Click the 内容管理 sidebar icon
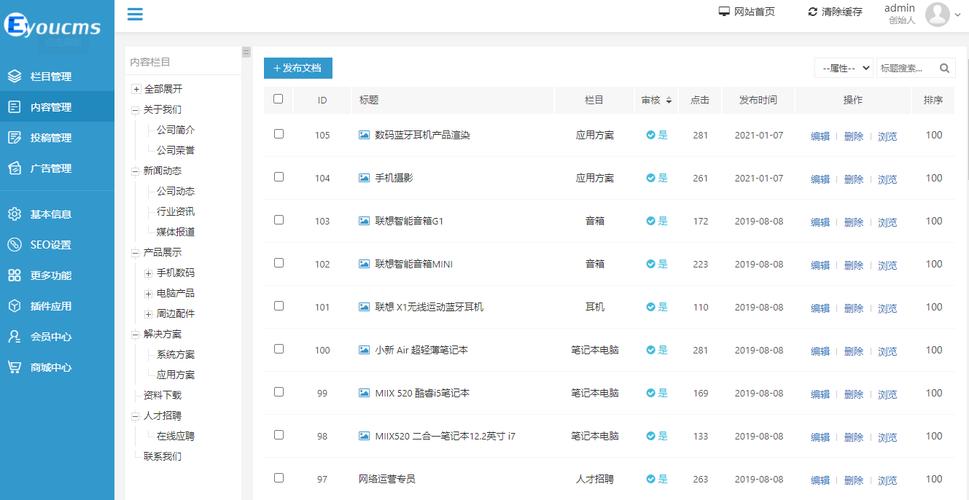 pos(14,107)
